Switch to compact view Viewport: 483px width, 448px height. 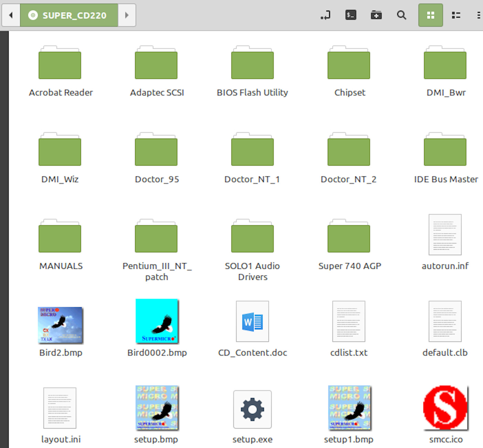click(479, 15)
